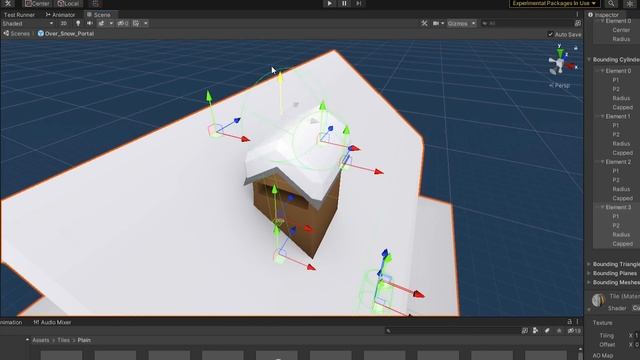Toggle the Auto Save checkbox
The height and width of the screenshot is (360, 640).
click(x=550, y=34)
